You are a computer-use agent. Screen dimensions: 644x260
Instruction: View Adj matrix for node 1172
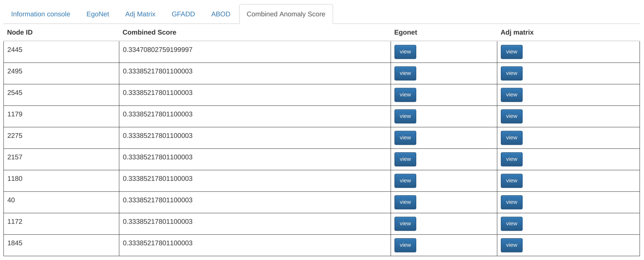[511, 223]
